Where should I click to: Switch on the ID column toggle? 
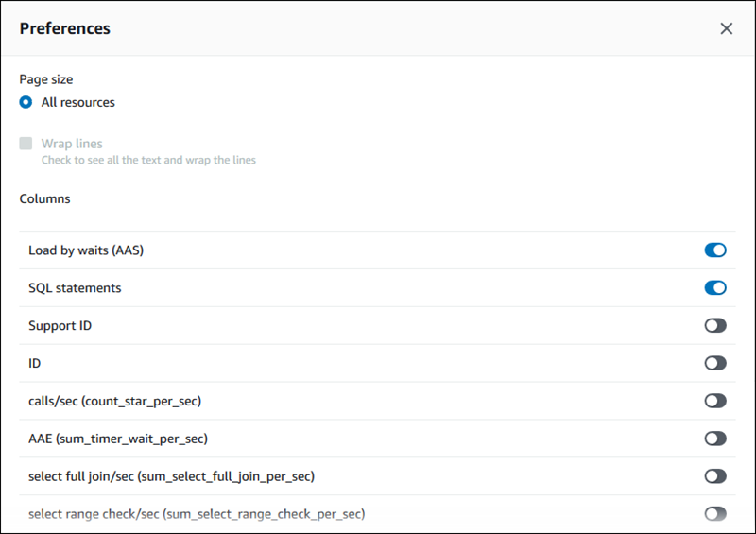pyautogui.click(x=715, y=363)
